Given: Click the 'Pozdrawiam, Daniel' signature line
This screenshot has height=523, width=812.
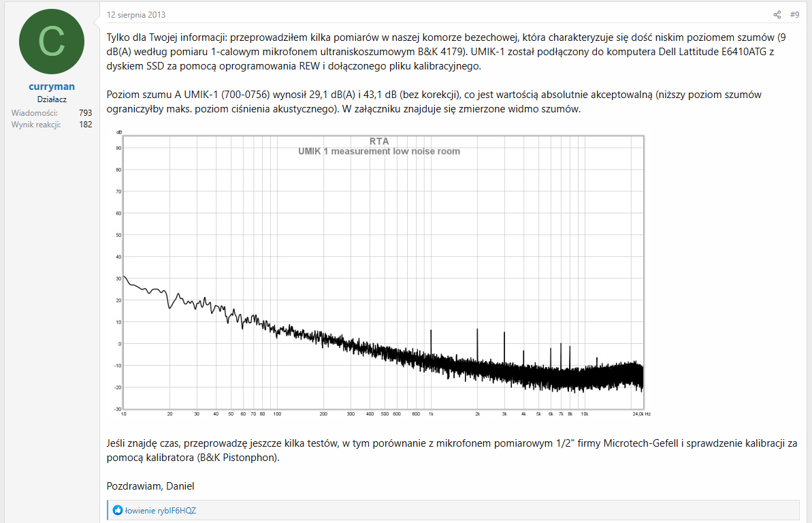Looking at the screenshot, I should click(150, 486).
